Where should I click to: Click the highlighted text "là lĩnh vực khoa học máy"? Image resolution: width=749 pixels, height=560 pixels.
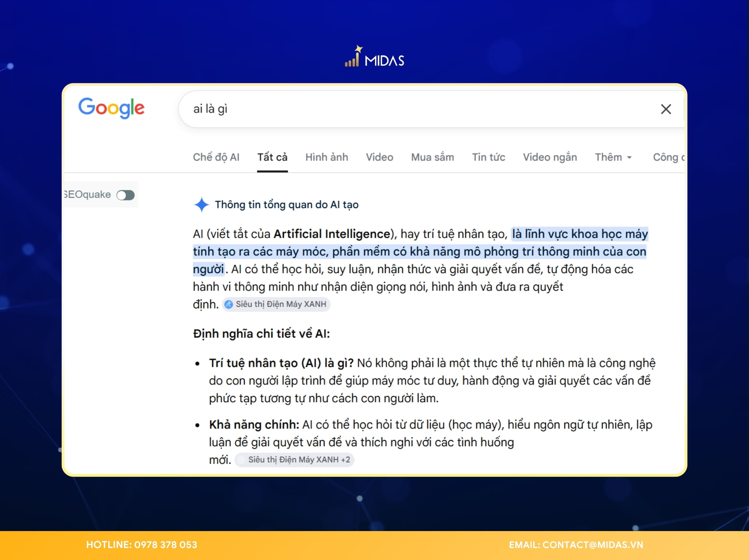click(x=580, y=234)
